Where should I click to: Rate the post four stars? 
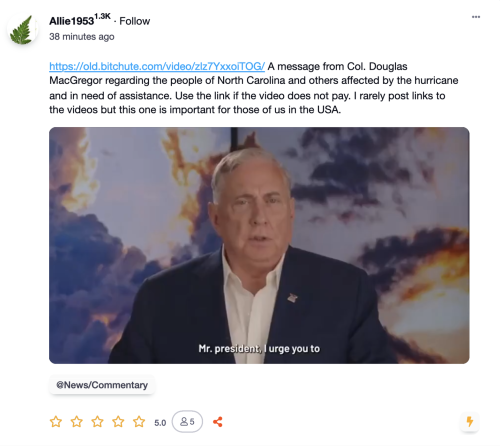(x=118, y=422)
